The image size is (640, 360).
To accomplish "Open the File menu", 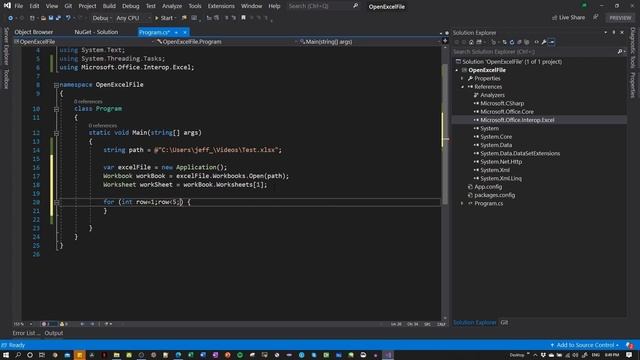I will [18, 6].
